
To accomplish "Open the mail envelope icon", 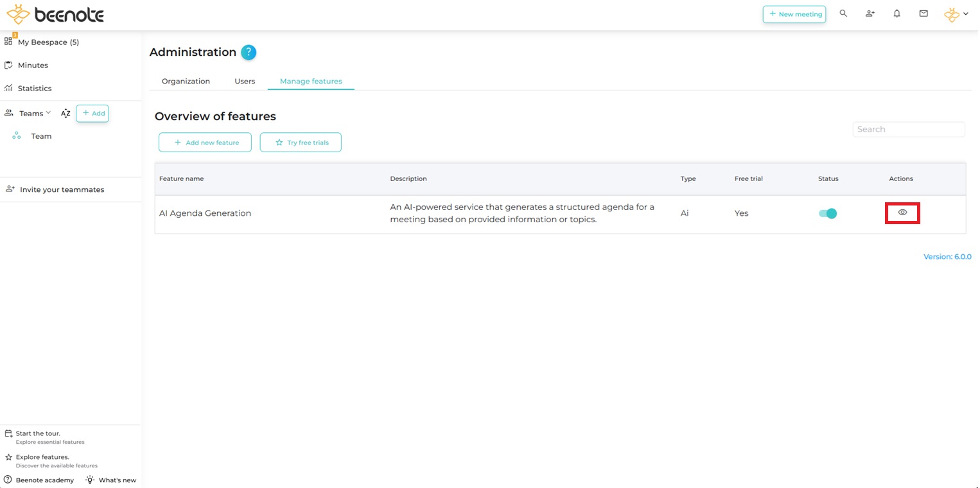I will coord(923,13).
